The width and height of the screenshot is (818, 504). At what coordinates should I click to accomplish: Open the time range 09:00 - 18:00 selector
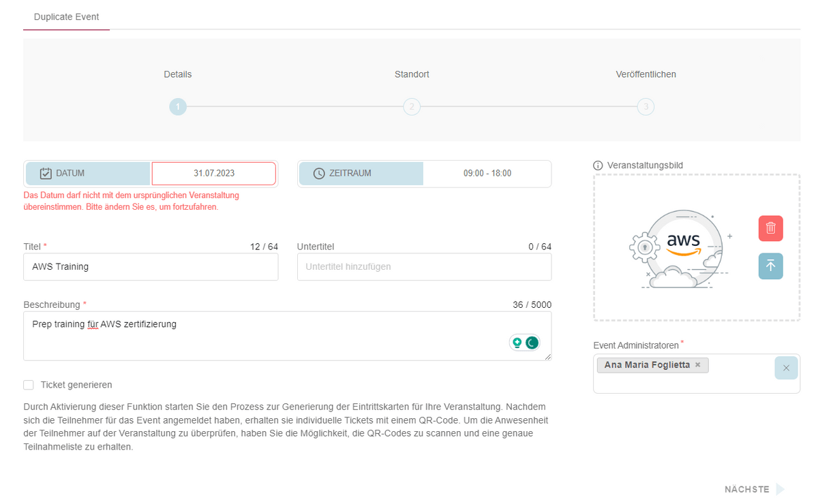pos(487,174)
